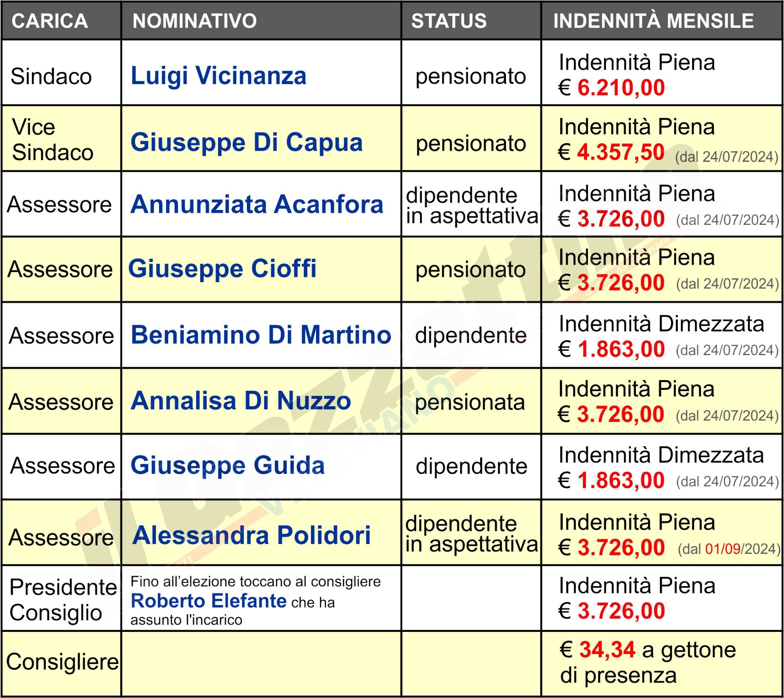Click the Sindaco allowance € 6.210,00
The height and width of the screenshot is (698, 784).
click(621, 88)
